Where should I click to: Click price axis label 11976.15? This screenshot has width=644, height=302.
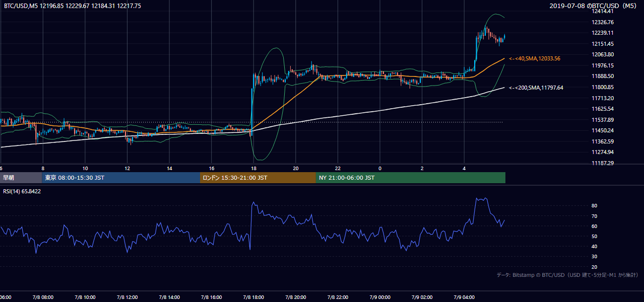click(602, 65)
